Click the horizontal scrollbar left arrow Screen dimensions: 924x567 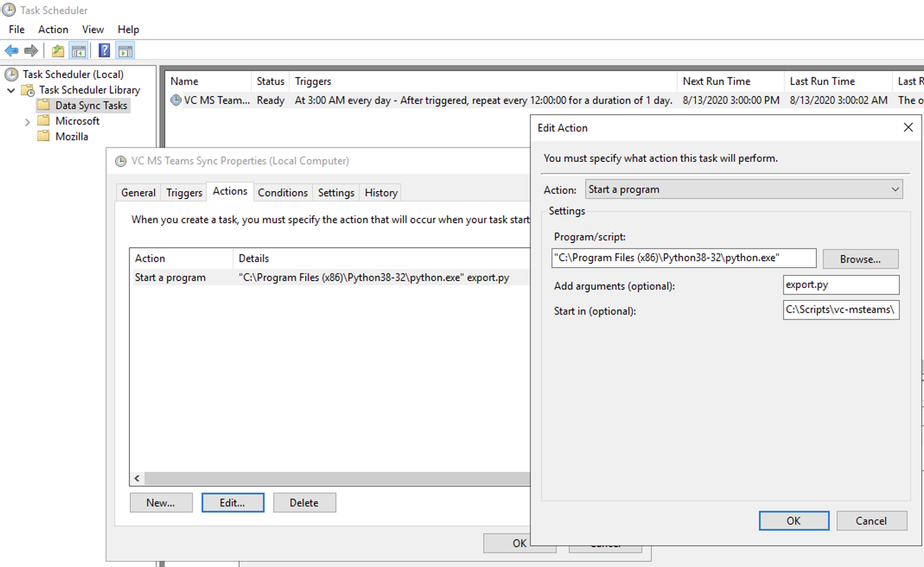tap(137, 478)
